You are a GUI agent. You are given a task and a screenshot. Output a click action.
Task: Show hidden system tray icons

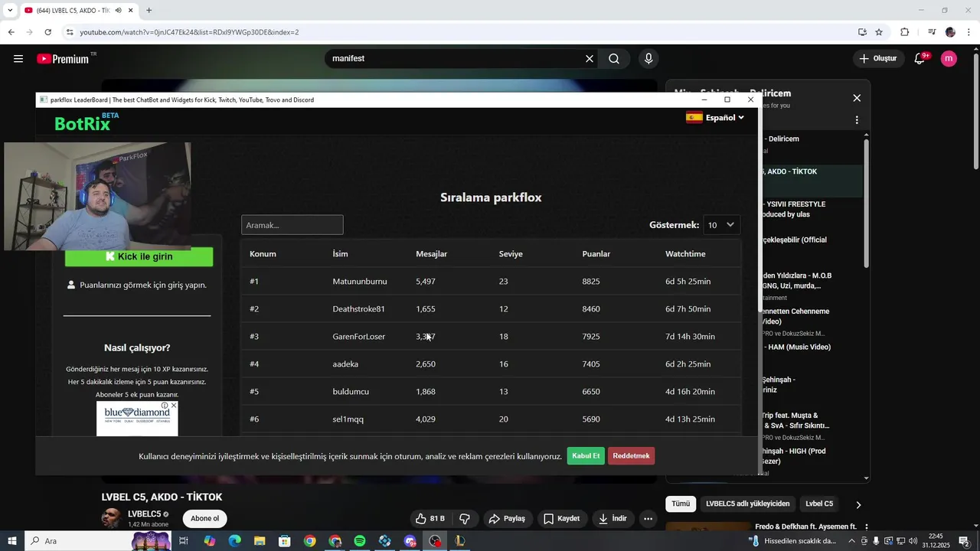pos(851,541)
